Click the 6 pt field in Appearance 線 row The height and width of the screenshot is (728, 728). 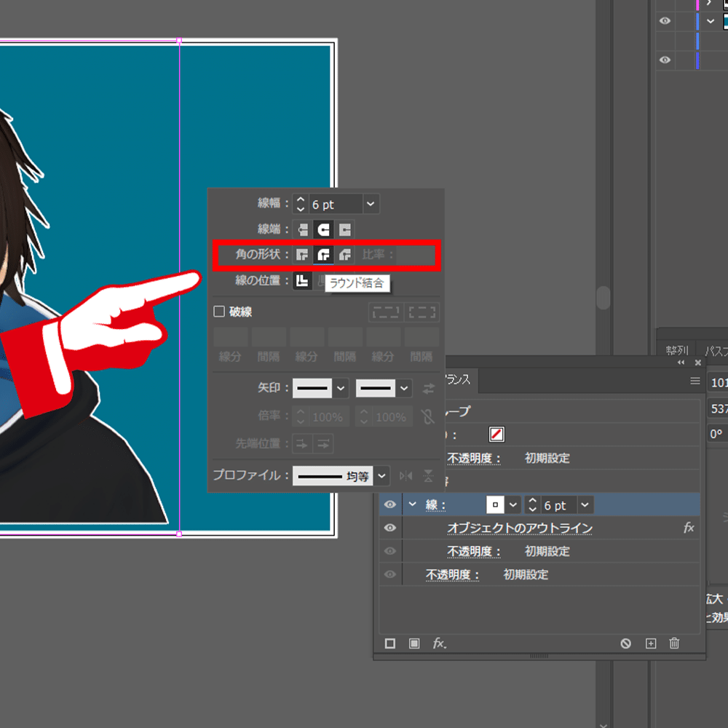[x=558, y=505]
